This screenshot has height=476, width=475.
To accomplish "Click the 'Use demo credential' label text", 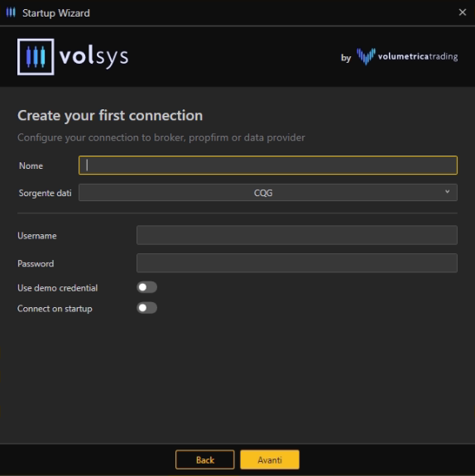I will coord(58,288).
